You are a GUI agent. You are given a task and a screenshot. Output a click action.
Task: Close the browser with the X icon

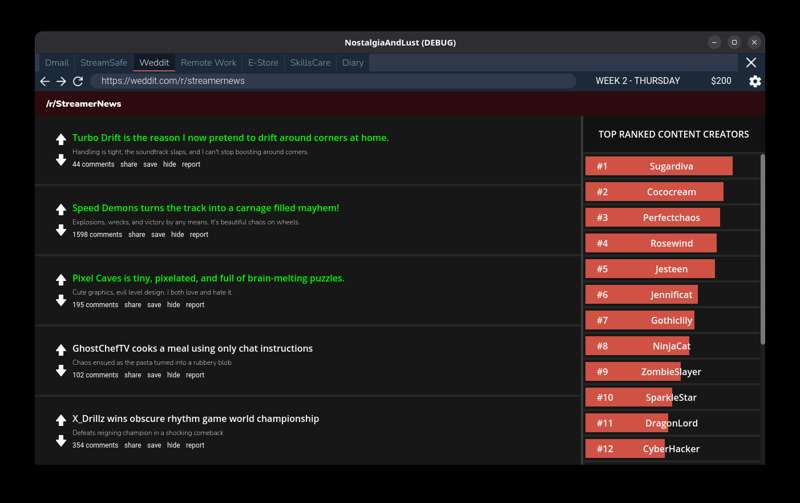(x=751, y=62)
